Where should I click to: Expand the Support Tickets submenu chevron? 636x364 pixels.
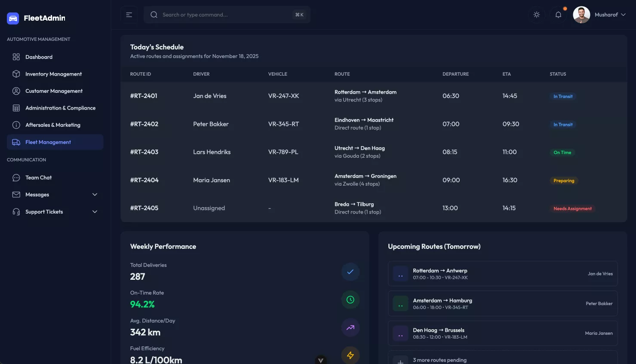[95, 212]
